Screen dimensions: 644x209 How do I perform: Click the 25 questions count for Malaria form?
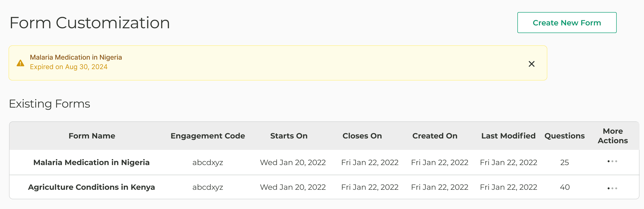point(564,162)
